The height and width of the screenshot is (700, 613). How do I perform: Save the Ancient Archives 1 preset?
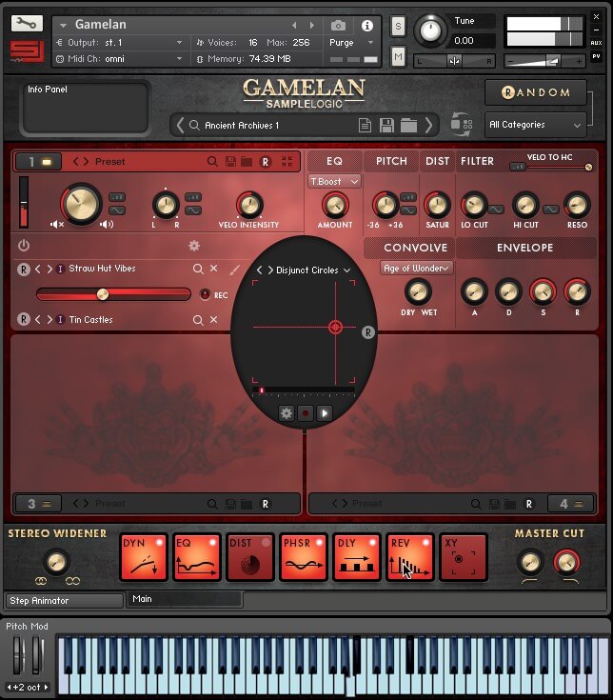coord(386,126)
